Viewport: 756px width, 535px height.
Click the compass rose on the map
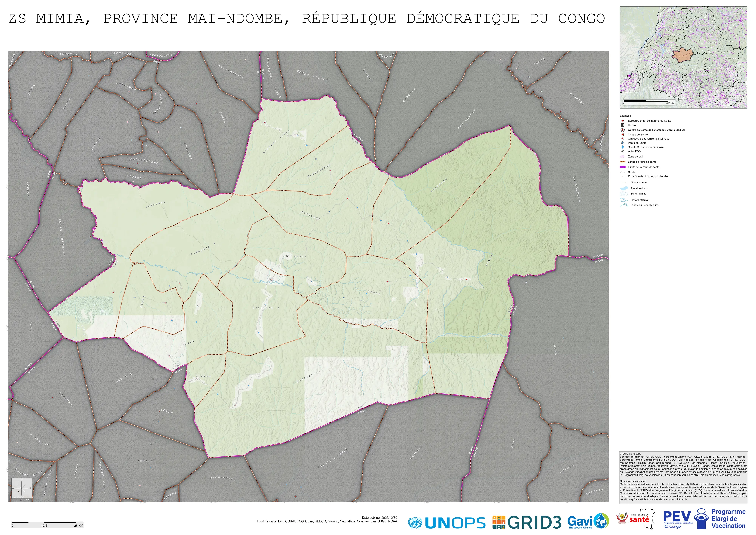click(22, 488)
